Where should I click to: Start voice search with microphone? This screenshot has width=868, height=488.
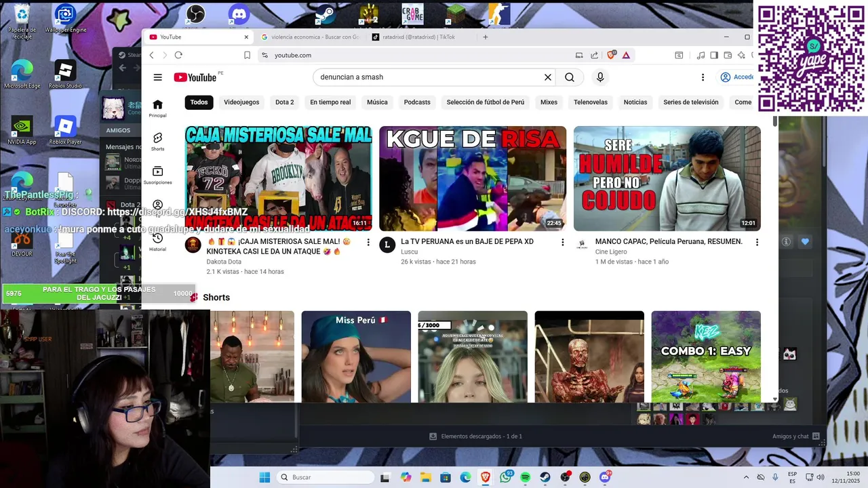[x=600, y=77]
